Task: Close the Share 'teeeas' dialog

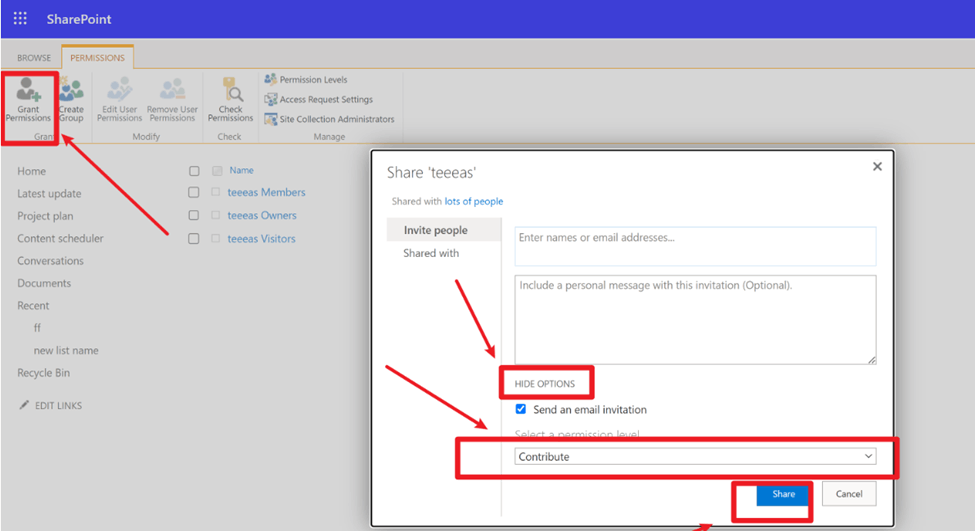Action: [877, 166]
